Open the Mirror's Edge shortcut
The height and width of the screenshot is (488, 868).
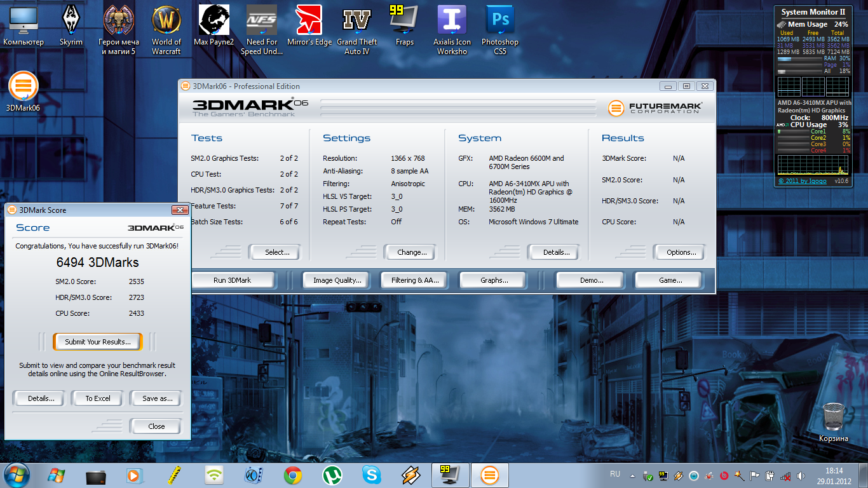309,25
